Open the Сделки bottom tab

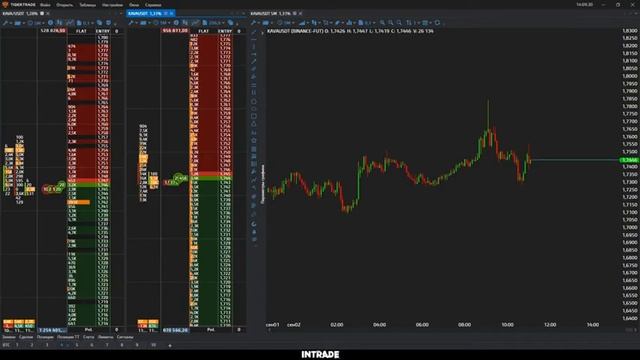pyautogui.click(x=26, y=337)
